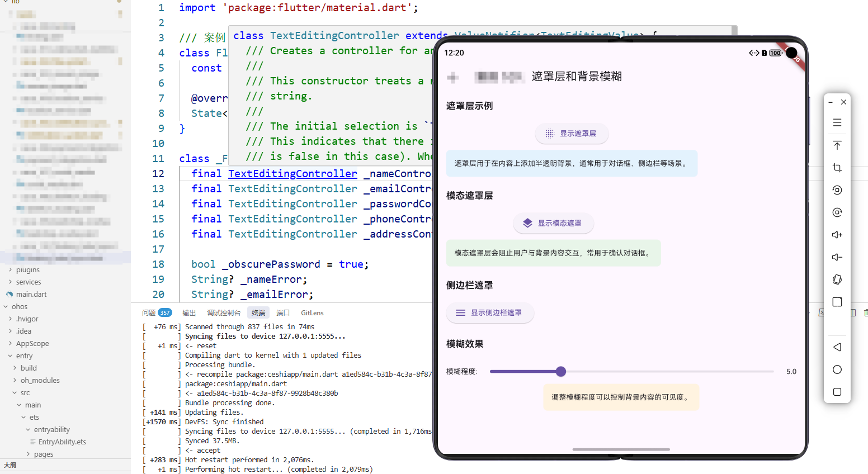Open the emulator options hamburger menu
The height and width of the screenshot is (474, 868).
coord(837,122)
